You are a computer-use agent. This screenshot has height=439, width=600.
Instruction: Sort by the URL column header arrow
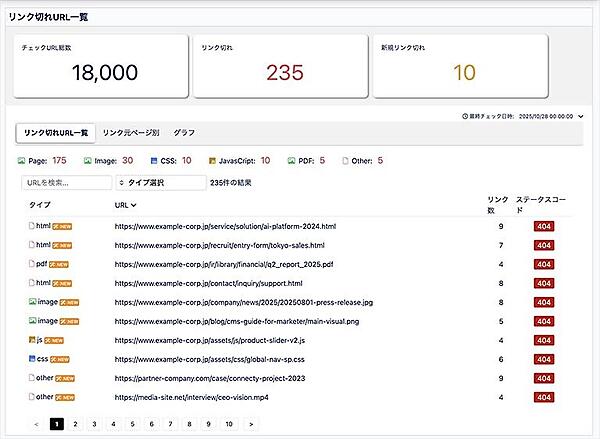134,205
